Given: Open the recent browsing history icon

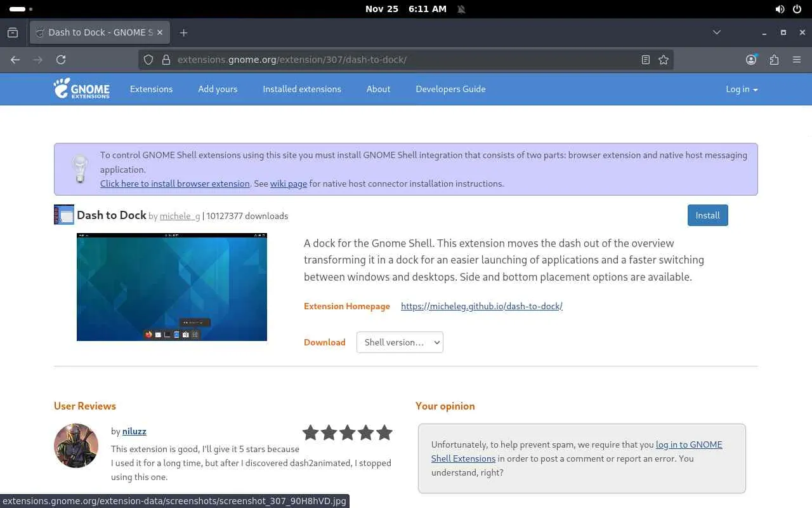Looking at the screenshot, I should click(x=13, y=32).
